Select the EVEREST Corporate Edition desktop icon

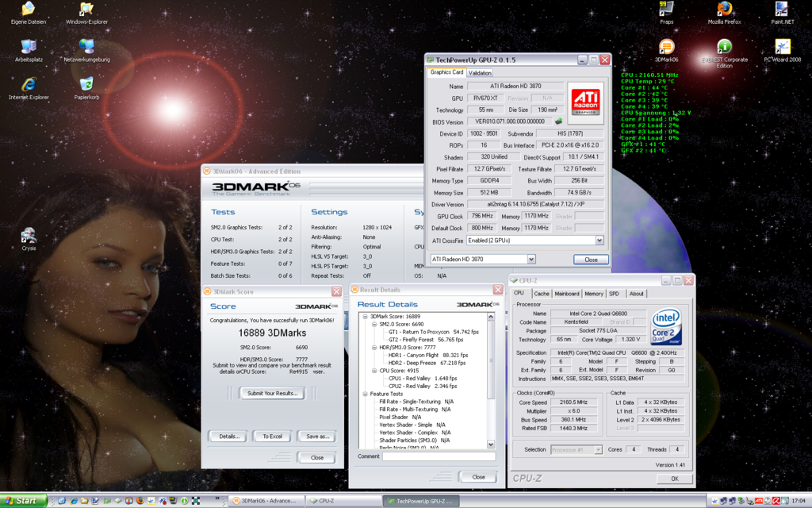[725, 54]
